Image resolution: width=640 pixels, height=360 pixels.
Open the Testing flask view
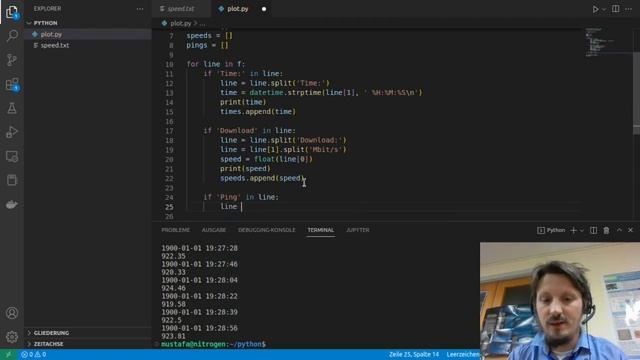tap(12, 108)
